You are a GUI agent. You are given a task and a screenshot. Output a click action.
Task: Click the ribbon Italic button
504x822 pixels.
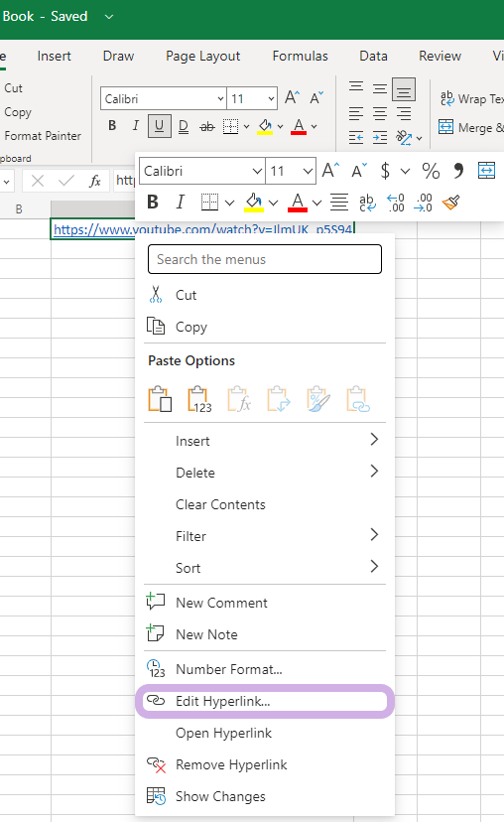136,126
